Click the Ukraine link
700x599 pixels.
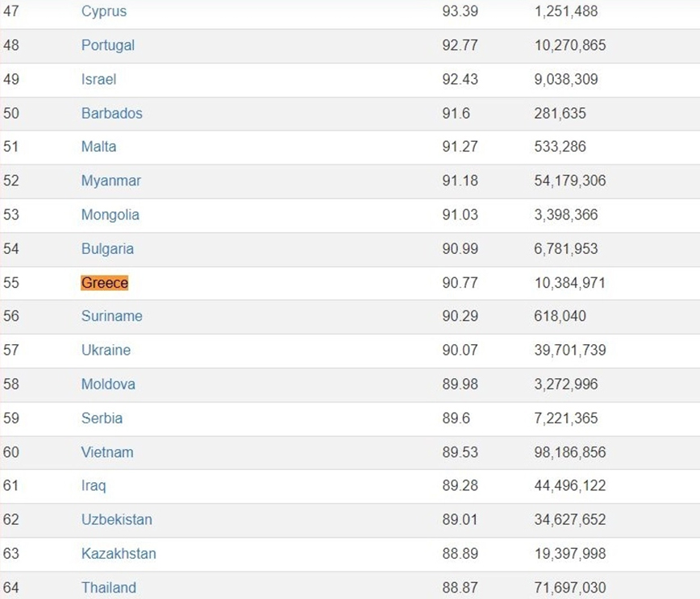[106, 350]
